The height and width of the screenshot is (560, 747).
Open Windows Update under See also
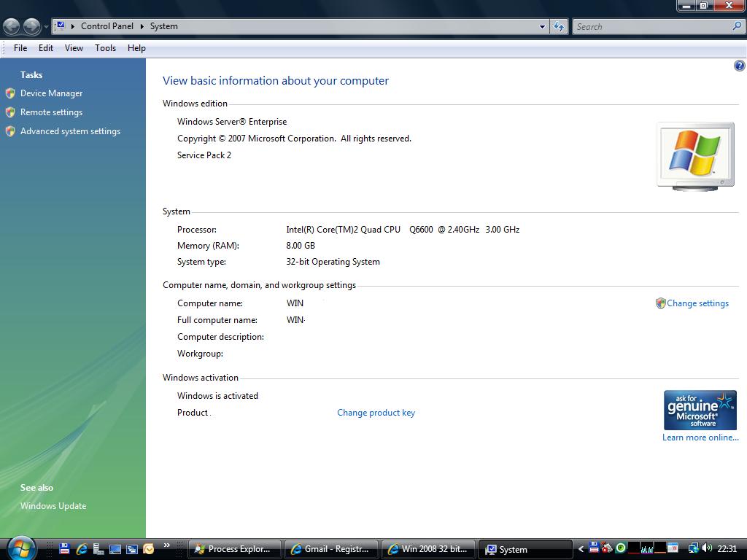click(x=53, y=506)
